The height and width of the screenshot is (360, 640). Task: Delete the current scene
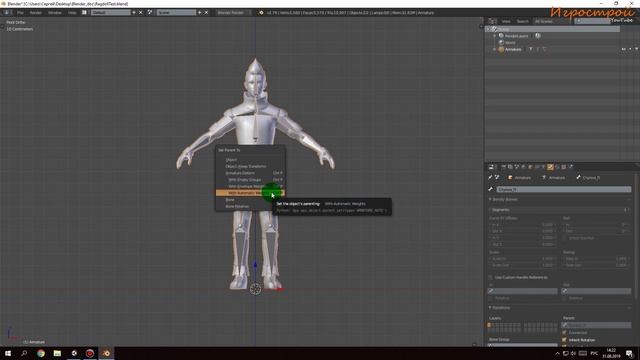point(206,13)
